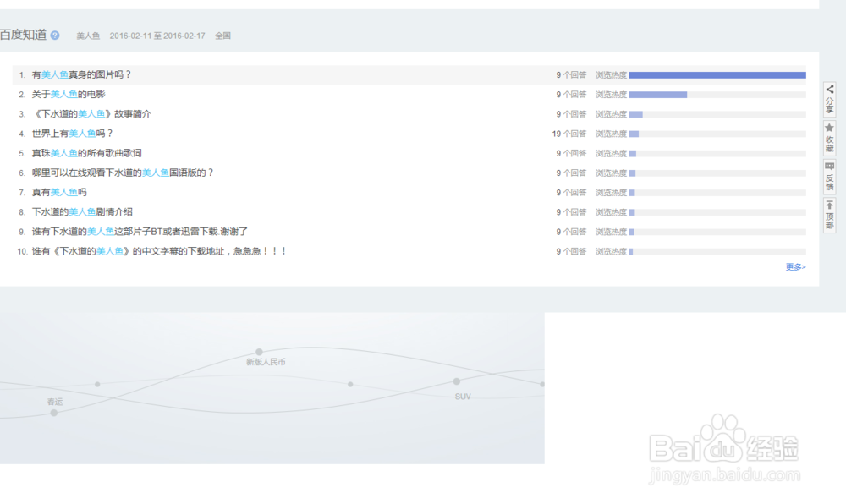Open 《下水道的美人鱼》故事简介 question
The image size is (846, 504).
click(x=91, y=114)
